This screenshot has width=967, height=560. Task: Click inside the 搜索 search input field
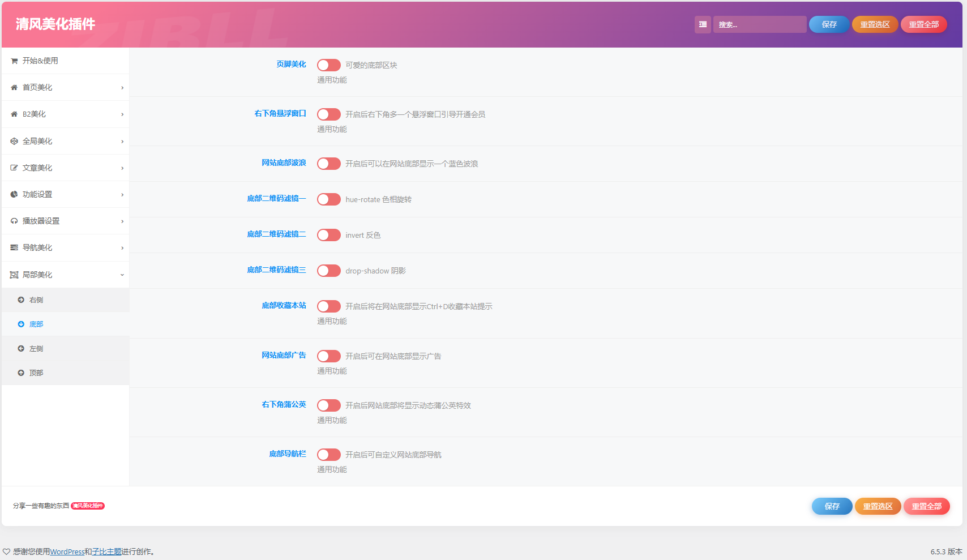759,24
